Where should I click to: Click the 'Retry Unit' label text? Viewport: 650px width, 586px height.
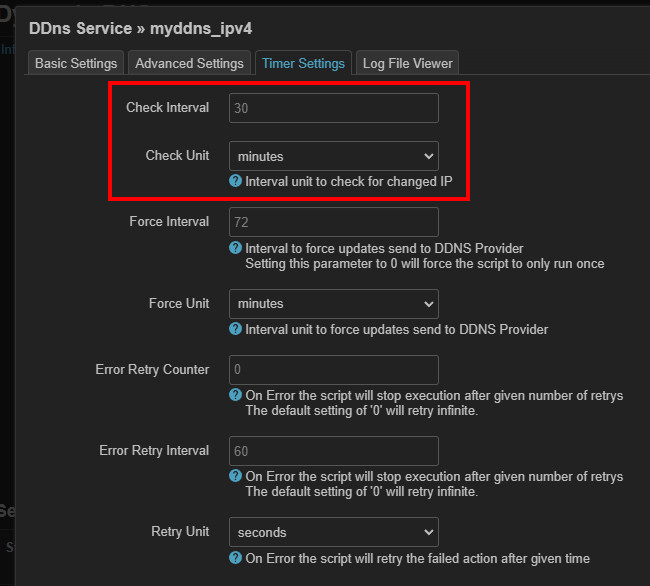coord(180,532)
